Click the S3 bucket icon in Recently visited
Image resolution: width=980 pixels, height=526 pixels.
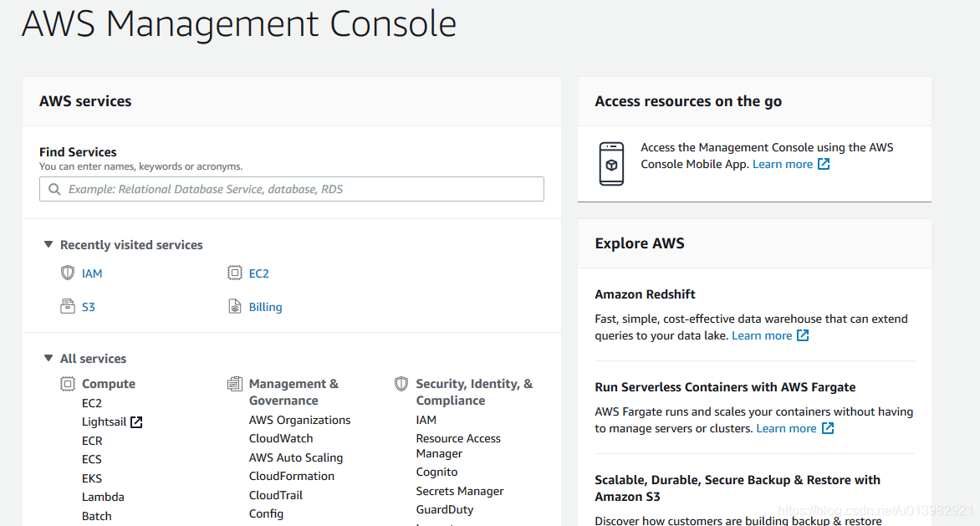(x=67, y=306)
